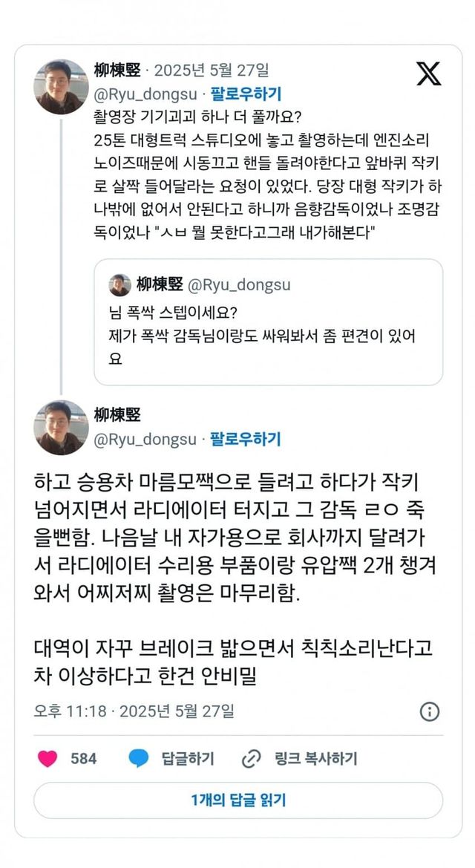Follow via 팔로우하기 in the top tweet
Viewport: 475px width, 868px height.
pyautogui.click(x=246, y=94)
